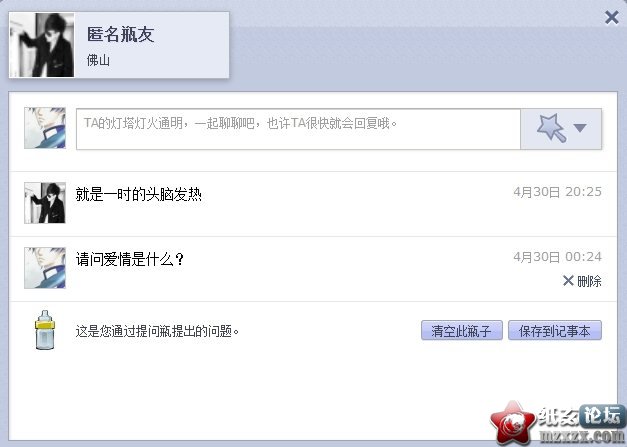Viewport: 627px width, 447px height.
Task: Click the message 就是一时的头脑发热
Action: [x=138, y=195]
